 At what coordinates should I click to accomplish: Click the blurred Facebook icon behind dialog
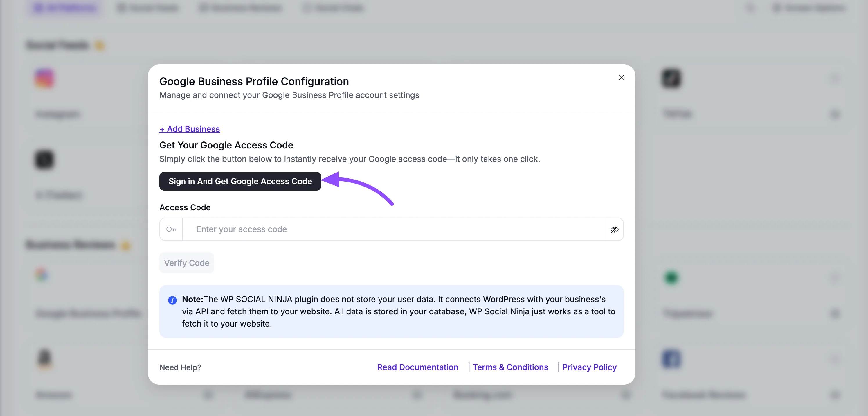point(671,359)
